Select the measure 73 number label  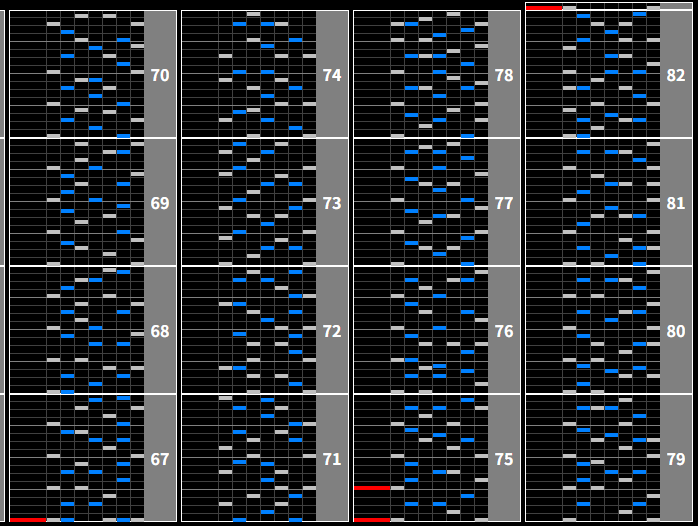pyautogui.click(x=332, y=203)
